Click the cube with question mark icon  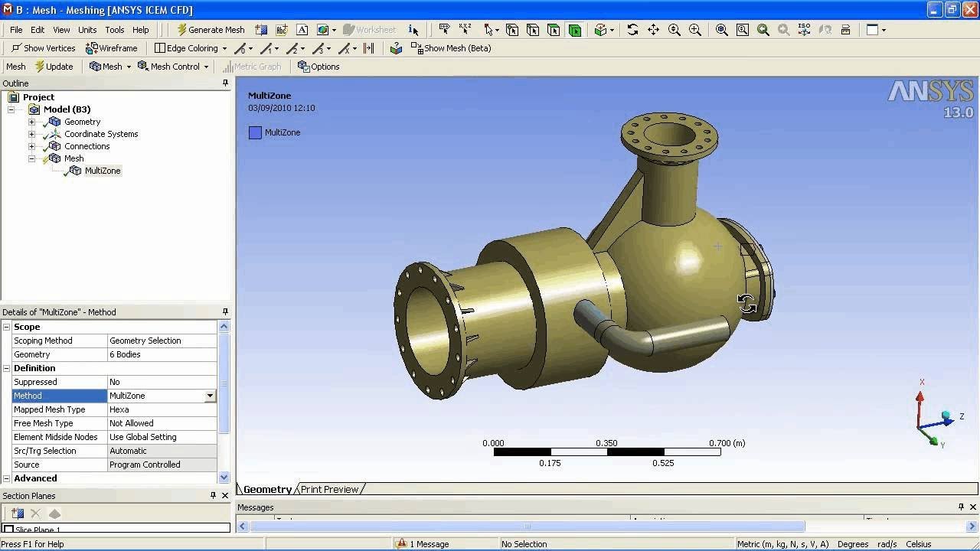[396, 48]
